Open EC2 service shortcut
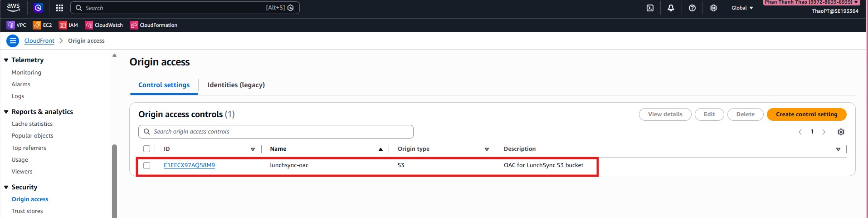Viewport: 868px width, 218px height. pyautogui.click(x=43, y=25)
